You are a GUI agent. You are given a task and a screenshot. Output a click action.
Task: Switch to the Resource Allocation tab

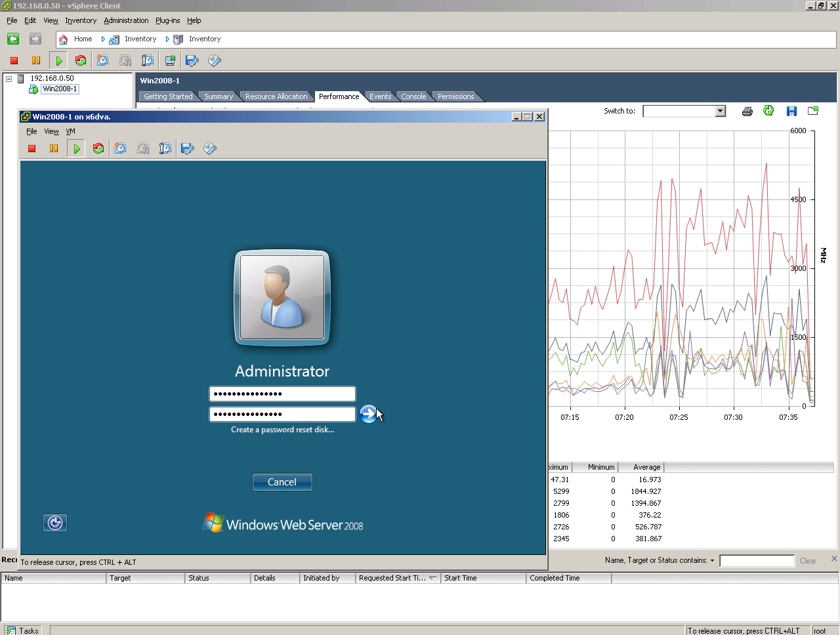tap(276, 96)
